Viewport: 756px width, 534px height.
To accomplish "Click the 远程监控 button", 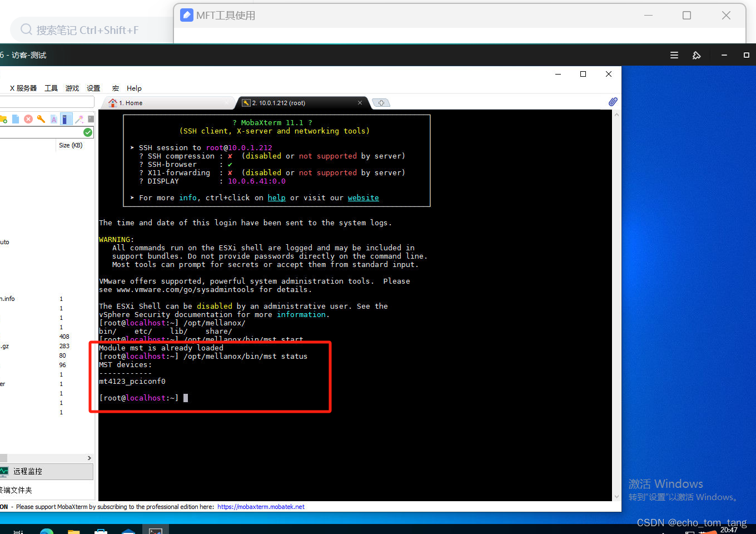I will coord(46,471).
